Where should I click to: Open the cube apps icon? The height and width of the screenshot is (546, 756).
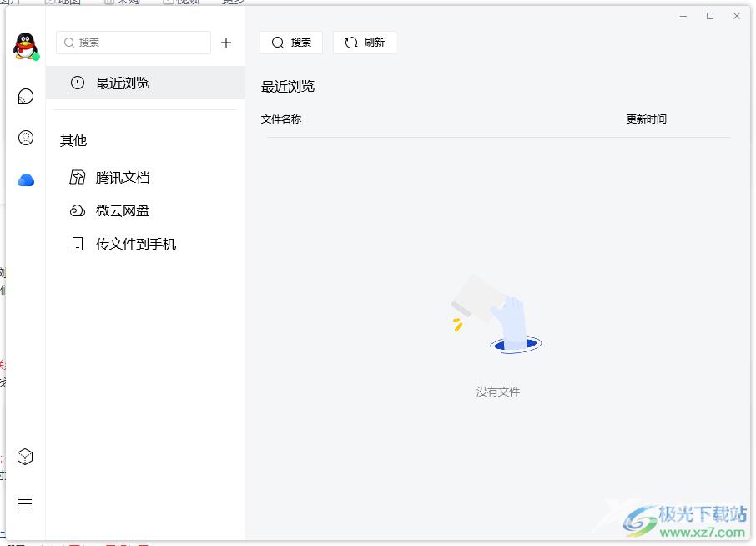point(25,457)
